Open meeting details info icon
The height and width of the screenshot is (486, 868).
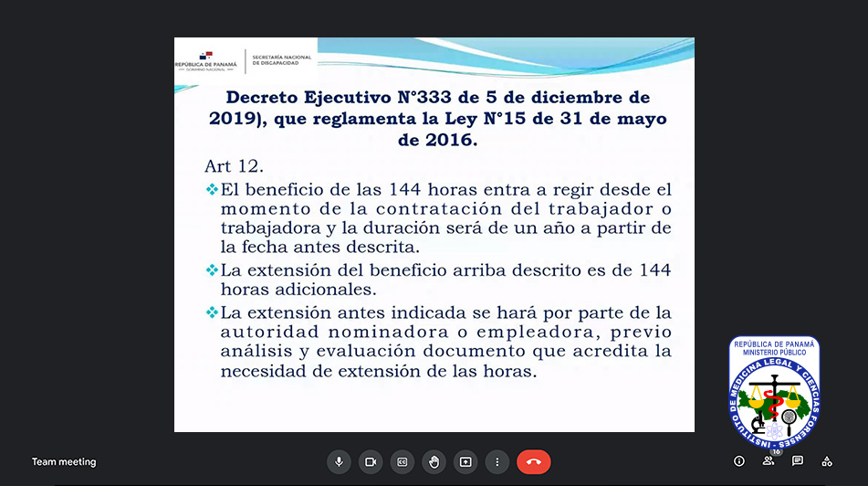point(739,461)
